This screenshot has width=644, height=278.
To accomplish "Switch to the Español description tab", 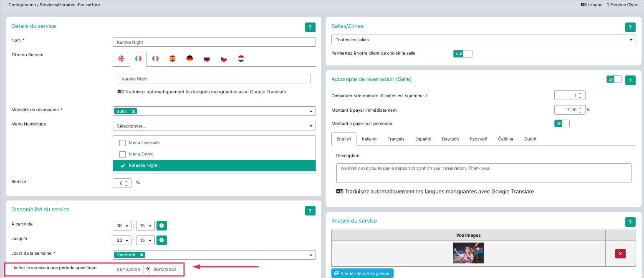I will click(x=423, y=139).
